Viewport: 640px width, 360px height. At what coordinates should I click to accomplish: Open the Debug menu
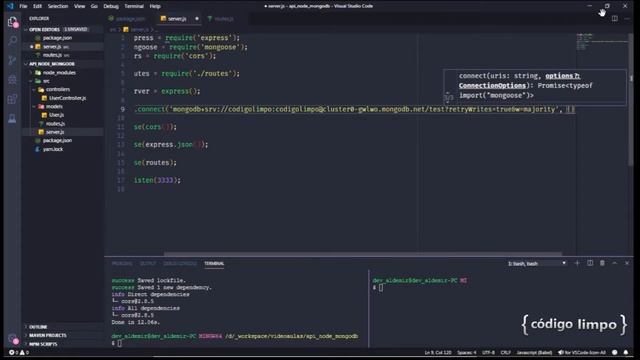coord(111,6)
